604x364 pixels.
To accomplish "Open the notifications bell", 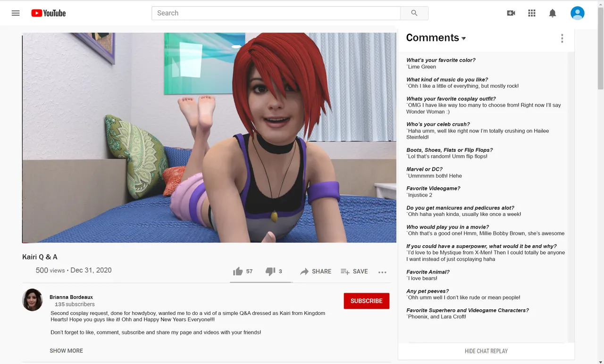I will point(553,13).
